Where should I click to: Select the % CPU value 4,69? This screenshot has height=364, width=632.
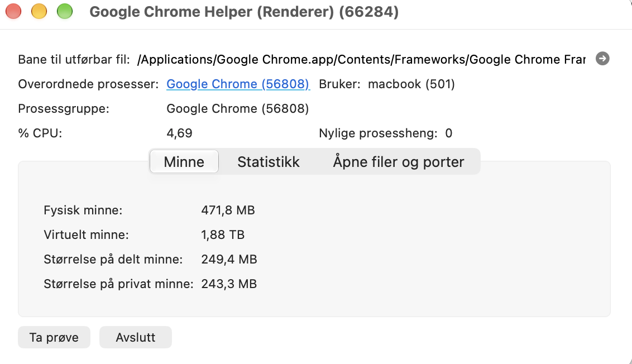pyautogui.click(x=179, y=133)
